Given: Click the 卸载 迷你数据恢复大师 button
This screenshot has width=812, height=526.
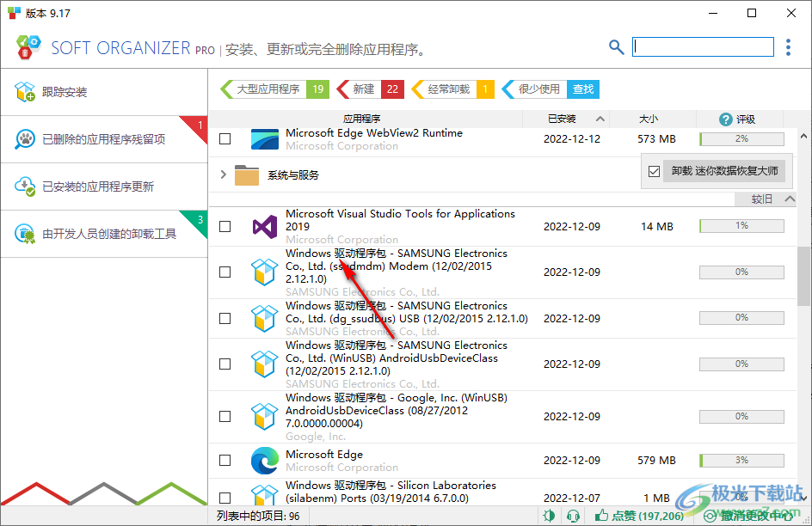Looking at the screenshot, I should tap(724, 171).
